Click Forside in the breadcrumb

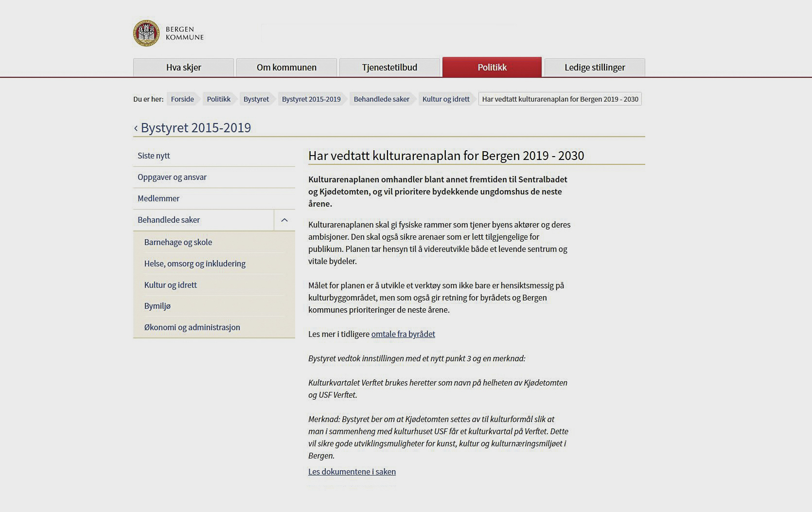pyautogui.click(x=182, y=99)
